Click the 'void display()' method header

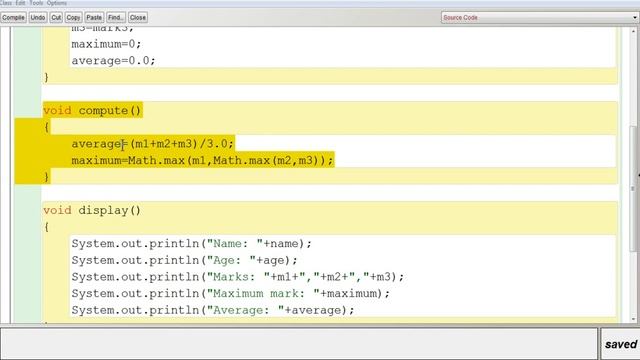[92, 211]
